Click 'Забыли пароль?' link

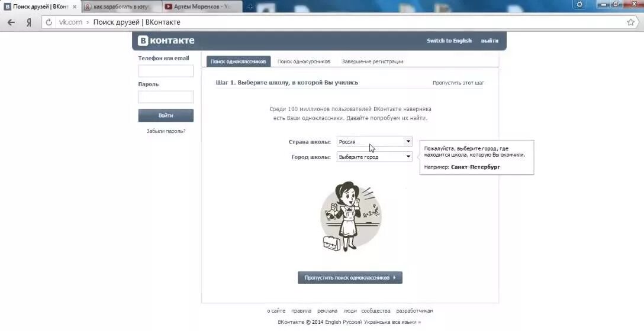click(x=166, y=131)
